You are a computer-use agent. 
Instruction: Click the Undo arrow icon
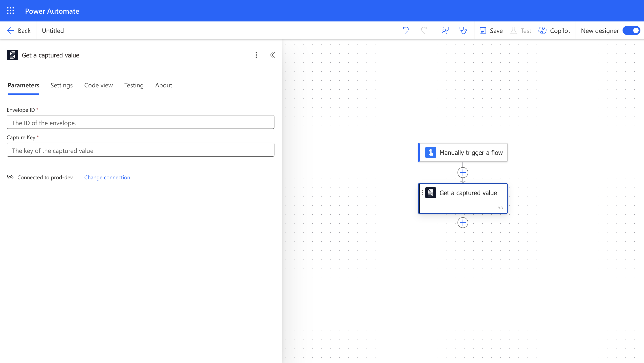click(406, 30)
